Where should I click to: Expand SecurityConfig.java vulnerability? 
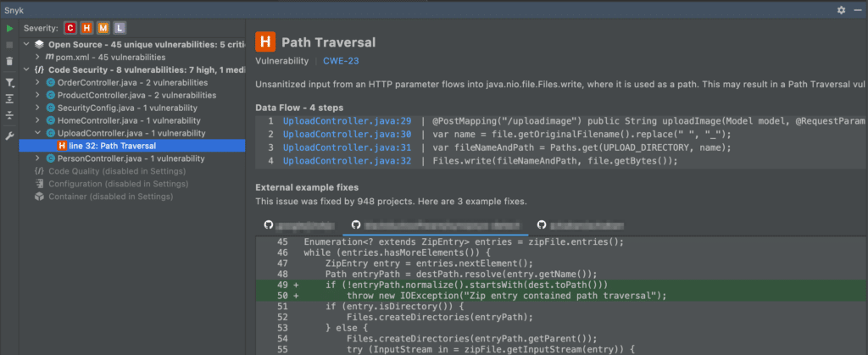(x=37, y=108)
